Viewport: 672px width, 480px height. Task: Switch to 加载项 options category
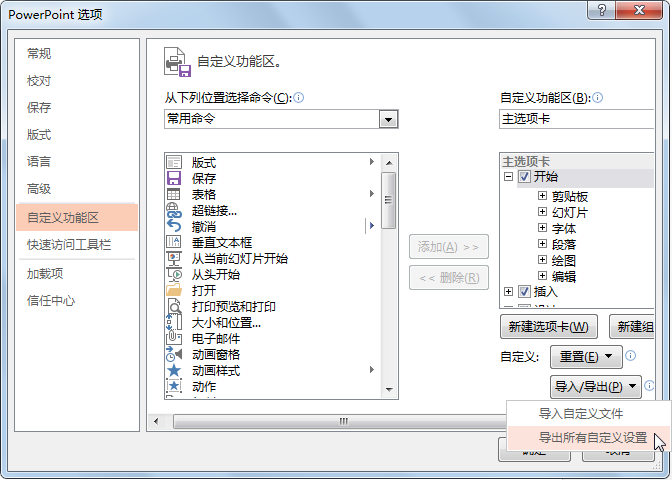click(x=77, y=273)
